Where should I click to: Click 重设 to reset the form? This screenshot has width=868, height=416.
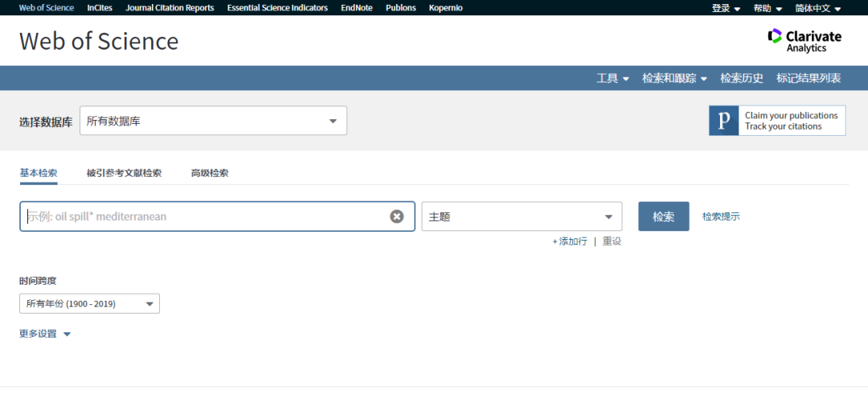point(612,241)
